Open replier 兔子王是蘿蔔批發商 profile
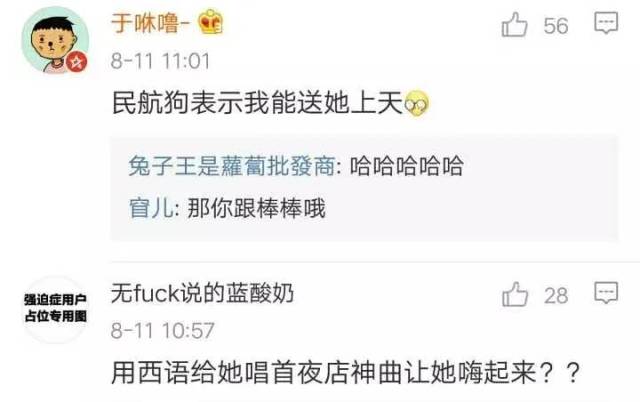 point(232,166)
